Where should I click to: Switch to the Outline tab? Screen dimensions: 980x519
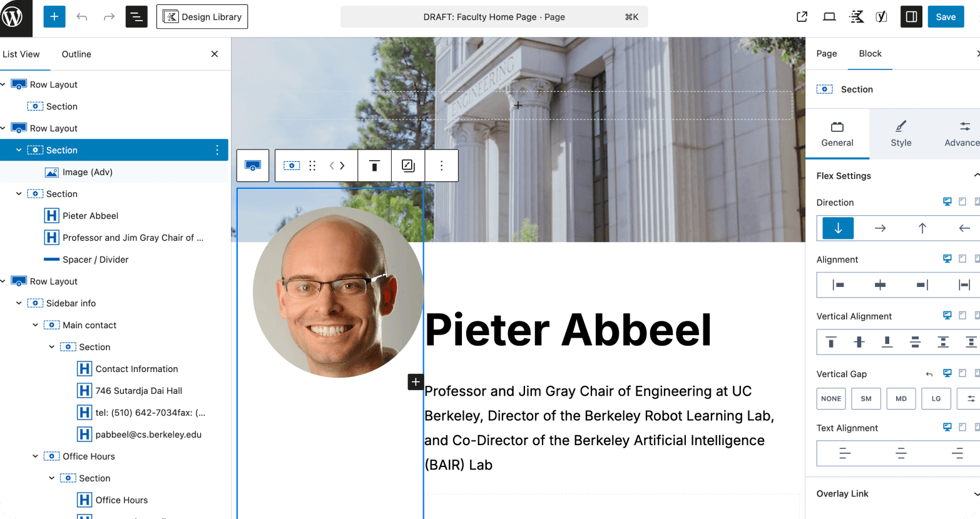[76, 54]
